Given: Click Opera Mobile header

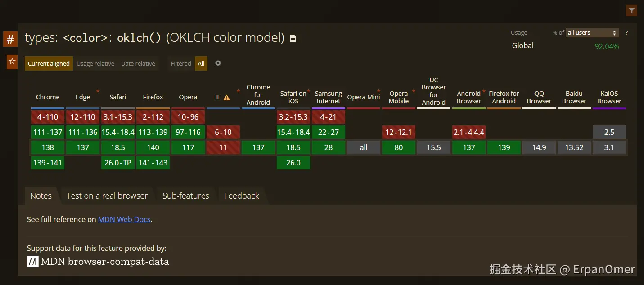Looking at the screenshot, I should 399,97.
